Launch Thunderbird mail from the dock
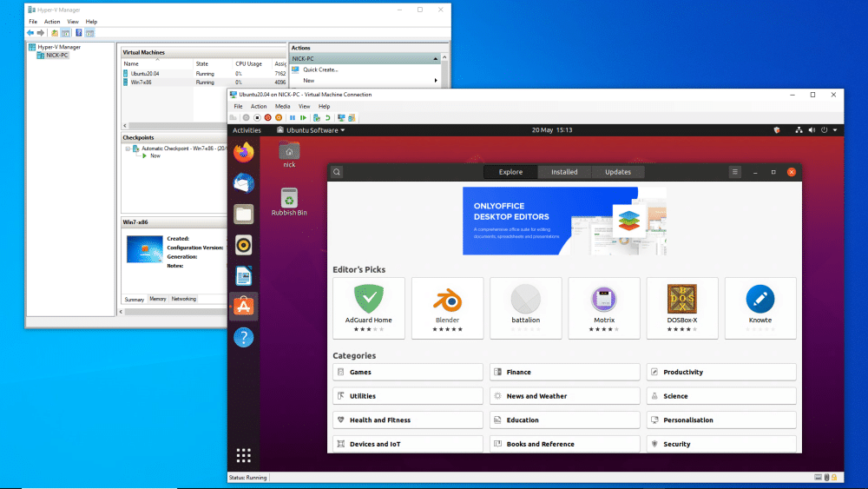The width and height of the screenshot is (868, 489). click(244, 183)
